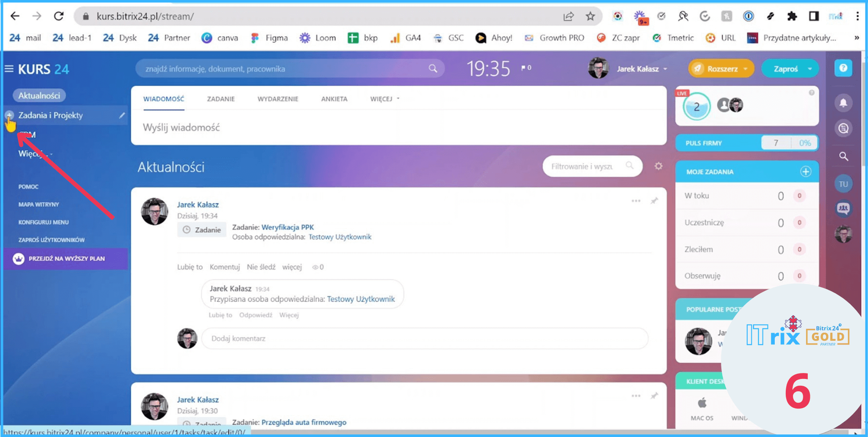Click the Dodaj komentarz comment field
This screenshot has width=868, height=437.
(x=424, y=338)
